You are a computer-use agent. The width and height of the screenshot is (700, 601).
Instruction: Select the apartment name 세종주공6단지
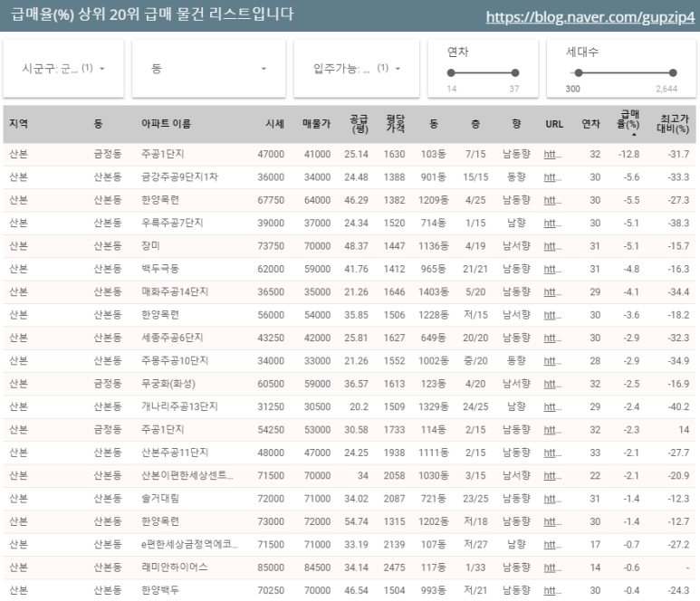(172, 338)
